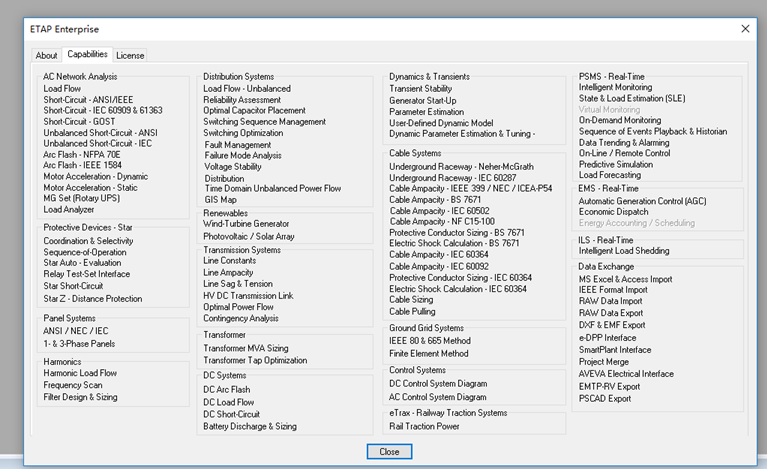Select 'Automatic Generation Control (AGC)'
Screen dimensions: 768x472
point(643,201)
